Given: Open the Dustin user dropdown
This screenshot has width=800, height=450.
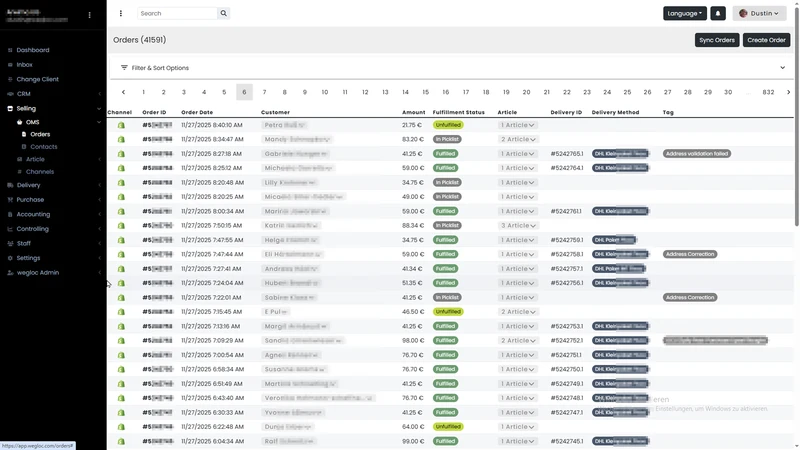Looking at the screenshot, I should coord(759,13).
